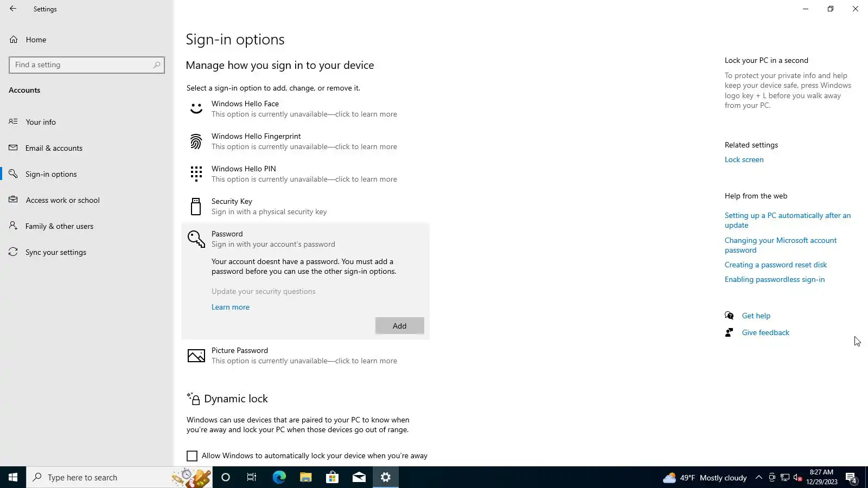Click Learn more link under Password

tap(231, 307)
